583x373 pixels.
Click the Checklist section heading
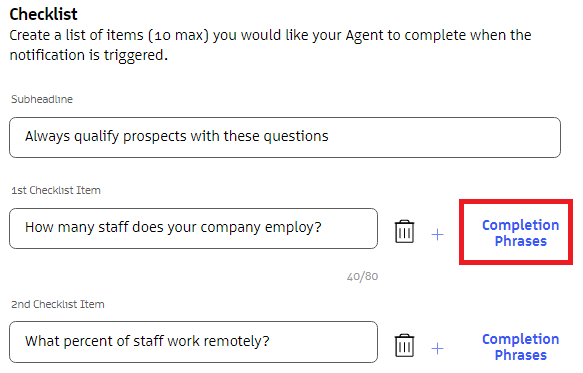(44, 14)
